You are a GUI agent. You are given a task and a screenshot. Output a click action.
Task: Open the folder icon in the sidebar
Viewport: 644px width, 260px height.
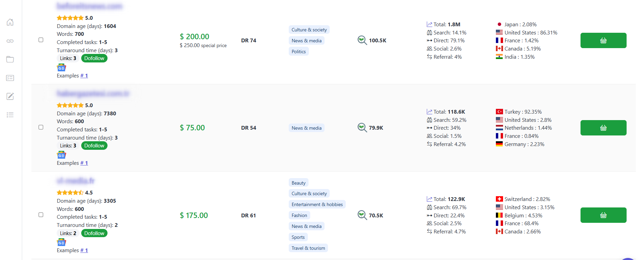point(10,59)
